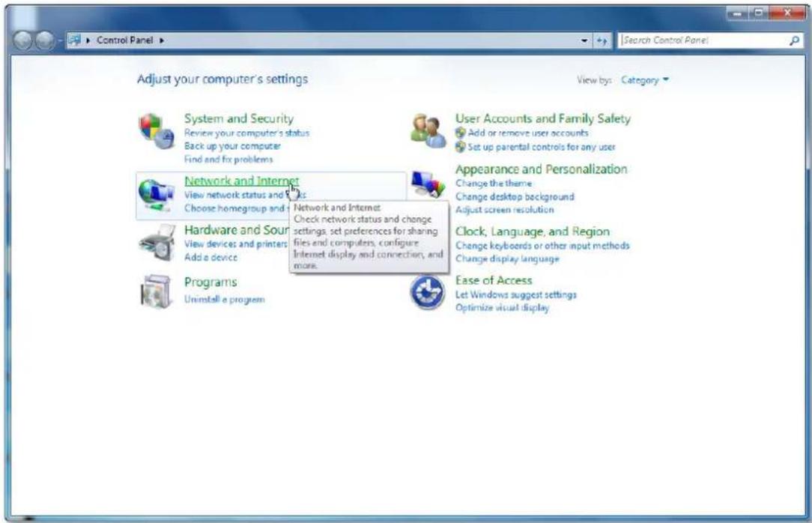812x523 pixels.
Task: Open the Programs category heading
Action: pyautogui.click(x=210, y=282)
